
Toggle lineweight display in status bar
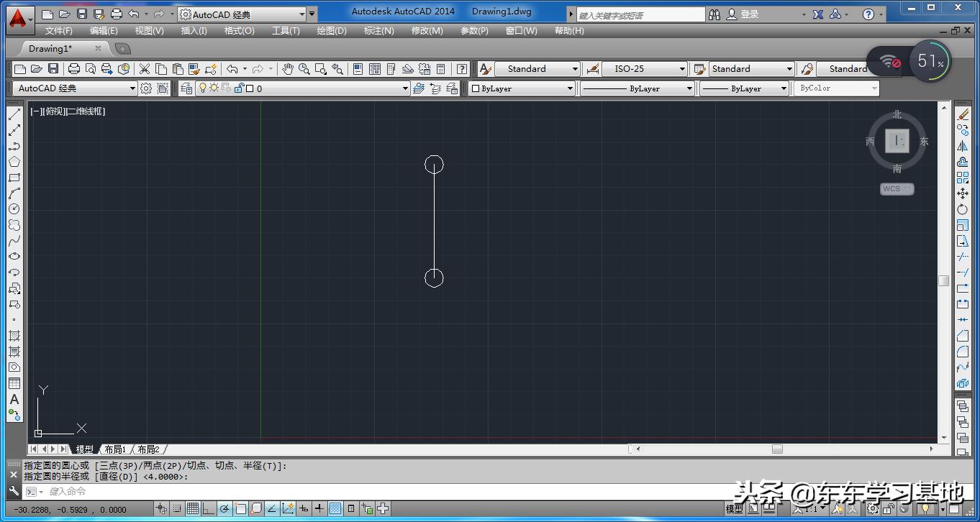(x=319, y=509)
